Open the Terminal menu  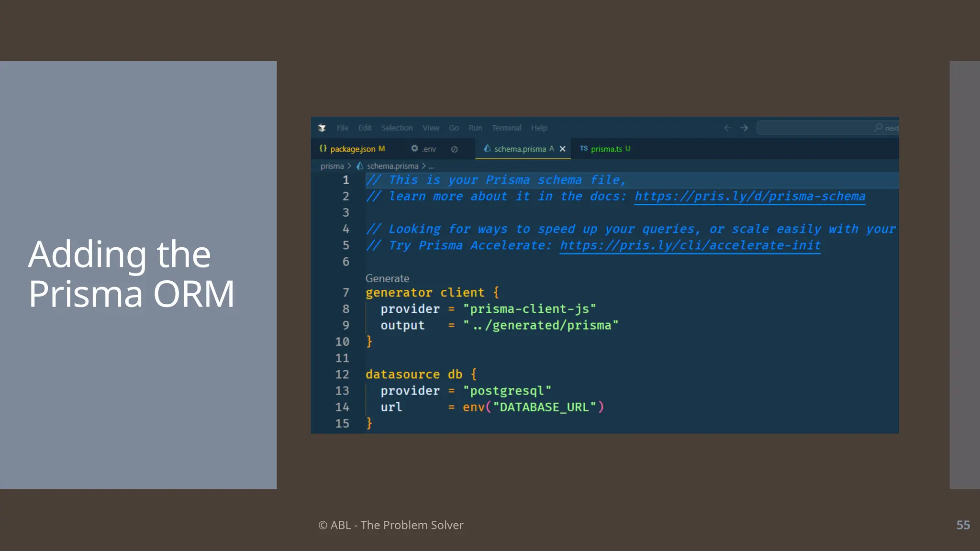click(x=506, y=128)
